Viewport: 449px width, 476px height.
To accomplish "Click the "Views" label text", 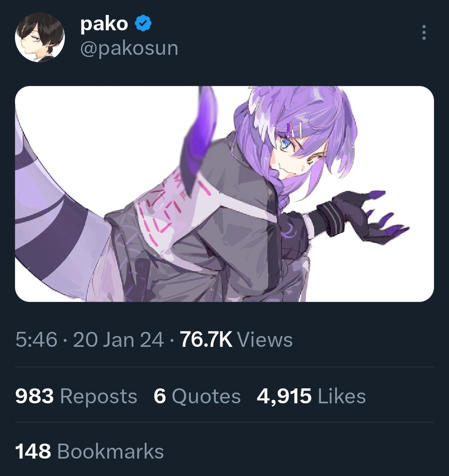I will [264, 339].
